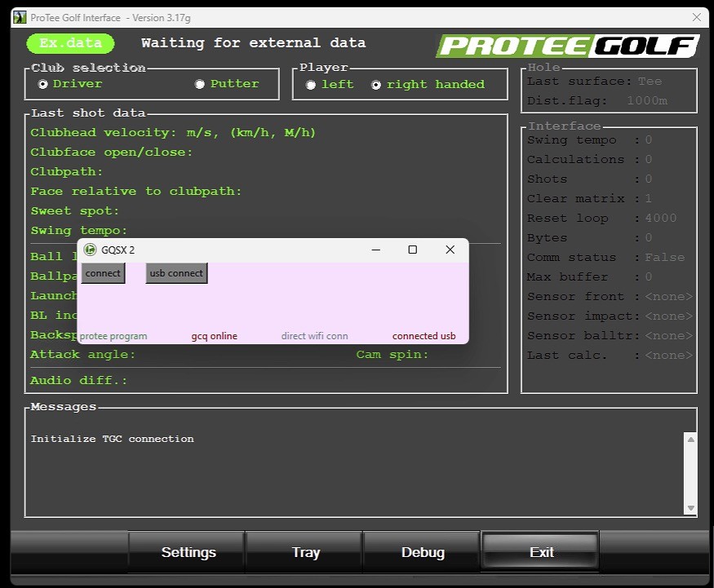
Task: Click the 'Clubhead velocity' line
Action: point(172,133)
